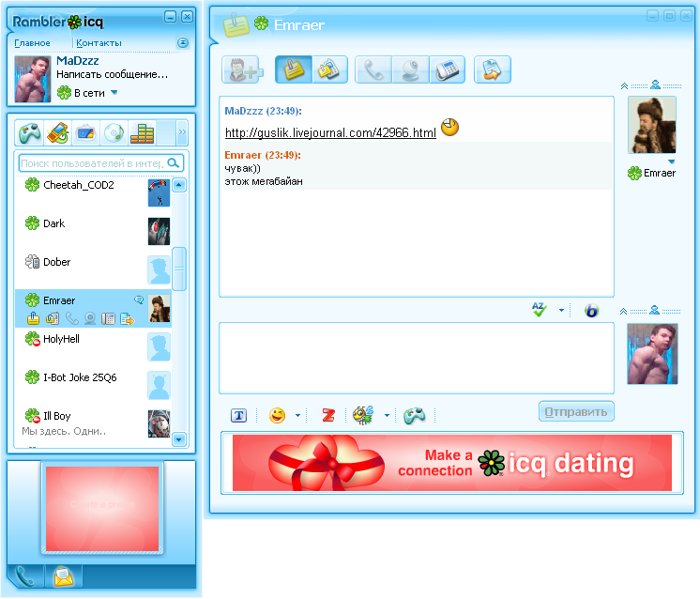
Task: Expand more toolbar icons double-chevron
Action: click(182, 132)
